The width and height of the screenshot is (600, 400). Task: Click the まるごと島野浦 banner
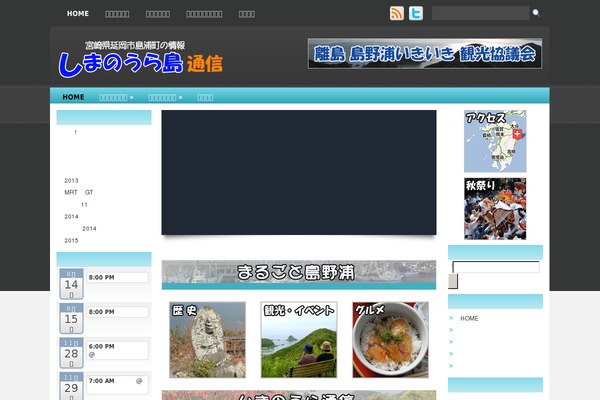click(x=299, y=275)
